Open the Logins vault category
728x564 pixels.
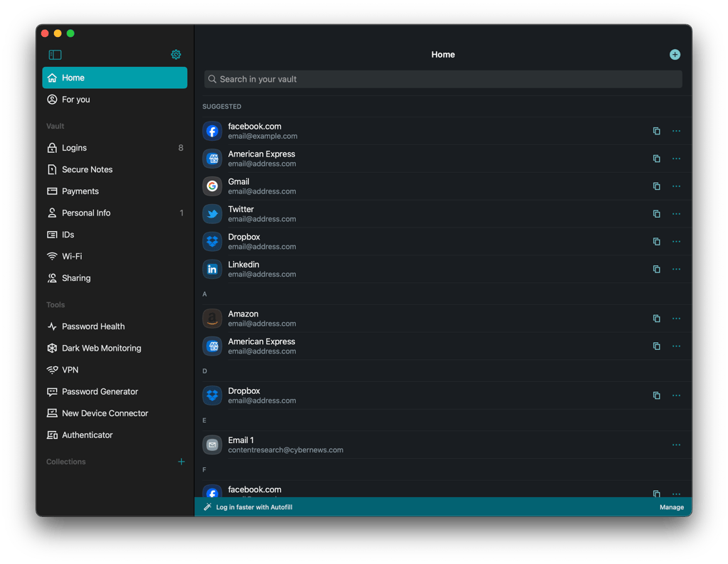(x=114, y=148)
